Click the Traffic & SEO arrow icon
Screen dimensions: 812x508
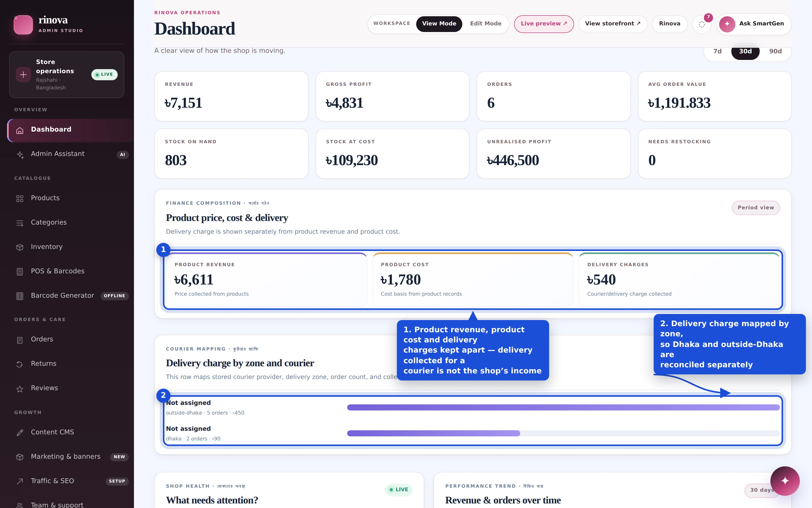tap(20, 482)
